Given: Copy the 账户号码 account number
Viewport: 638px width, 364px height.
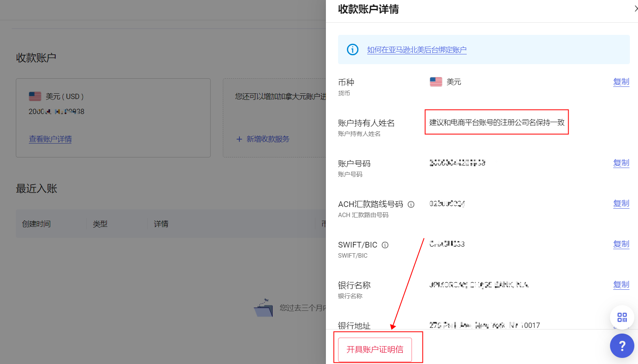Looking at the screenshot, I should [x=621, y=163].
